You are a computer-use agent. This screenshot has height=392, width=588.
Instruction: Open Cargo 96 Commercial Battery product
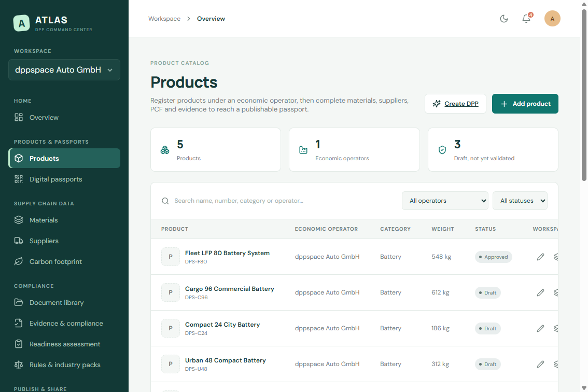point(230,289)
